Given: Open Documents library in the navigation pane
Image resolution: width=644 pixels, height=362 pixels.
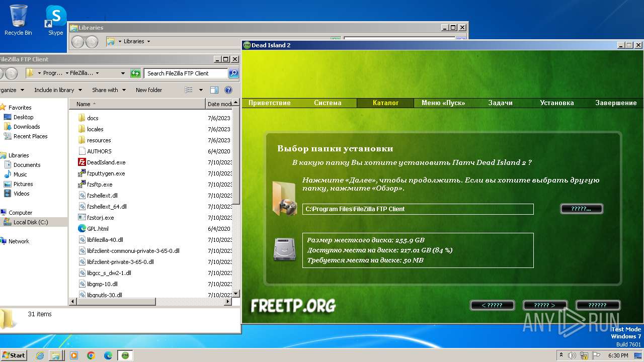Looking at the screenshot, I should 27,165.
